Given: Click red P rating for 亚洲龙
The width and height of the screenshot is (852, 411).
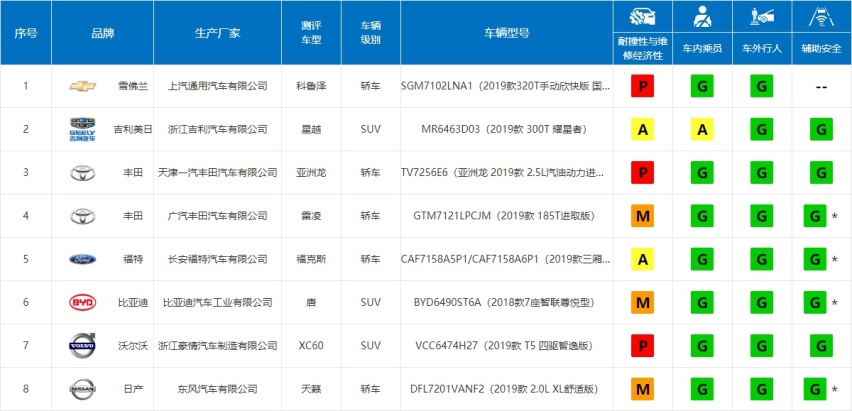Looking at the screenshot, I should click(642, 173).
